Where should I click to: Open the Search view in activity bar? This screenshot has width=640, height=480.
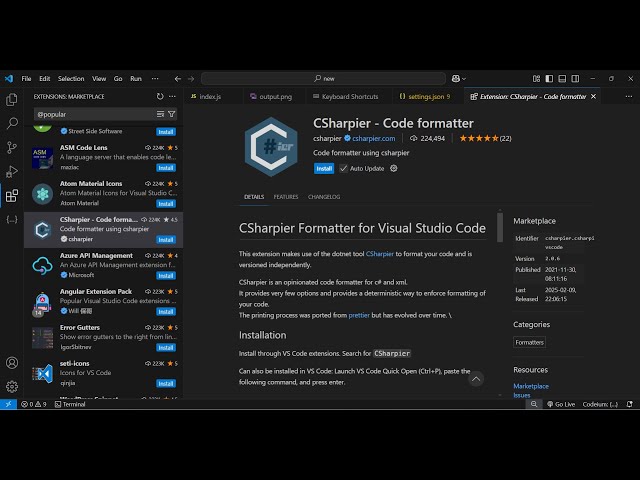click(12, 123)
